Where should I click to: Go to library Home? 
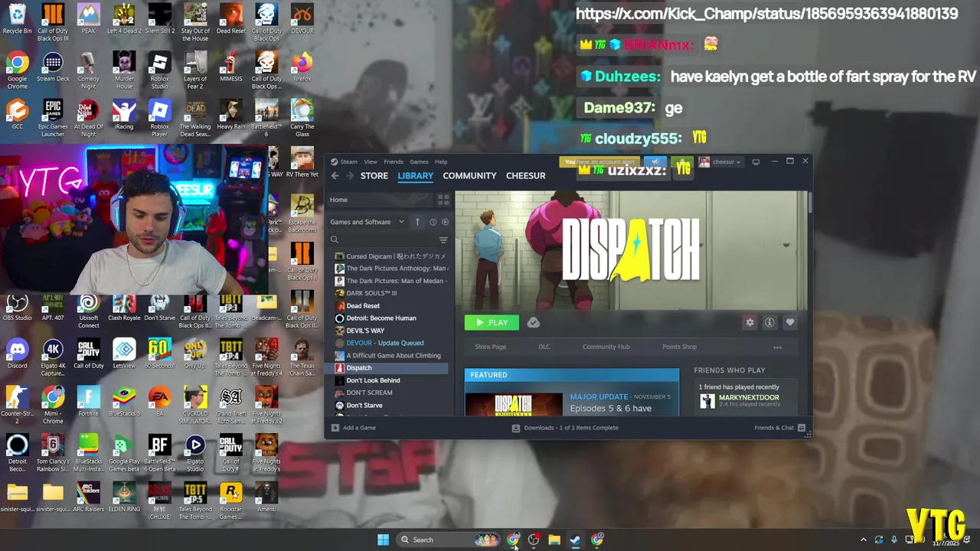(338, 200)
